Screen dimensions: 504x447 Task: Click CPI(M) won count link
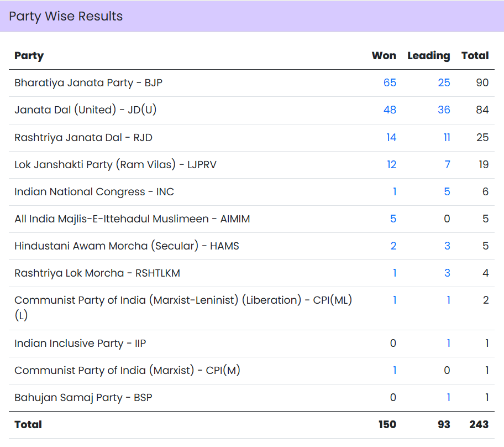(395, 371)
